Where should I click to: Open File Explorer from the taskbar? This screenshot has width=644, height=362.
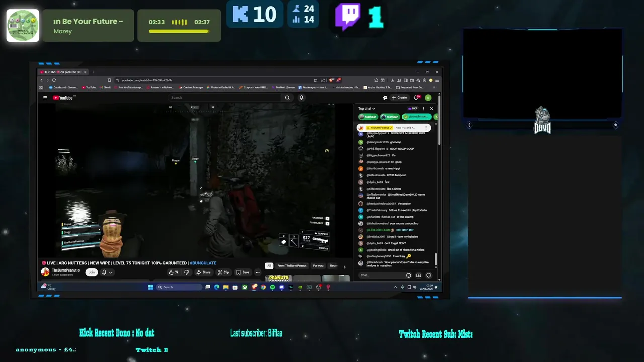[226, 287]
